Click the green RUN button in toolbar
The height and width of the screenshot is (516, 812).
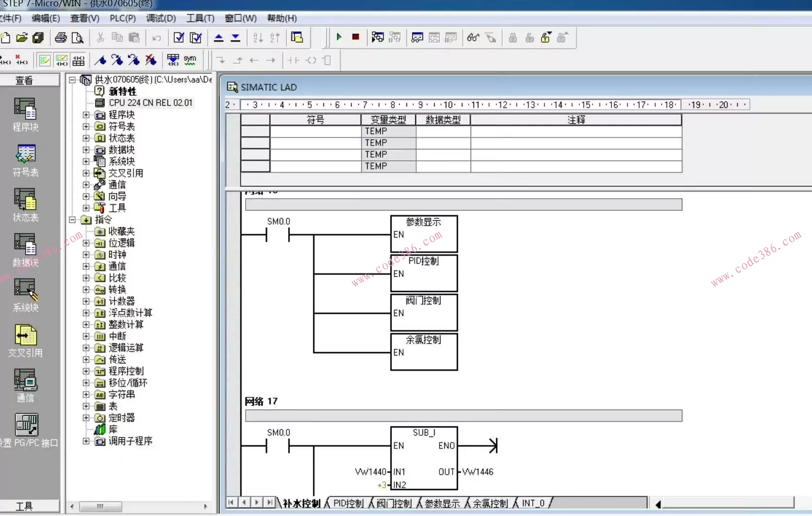coord(339,37)
